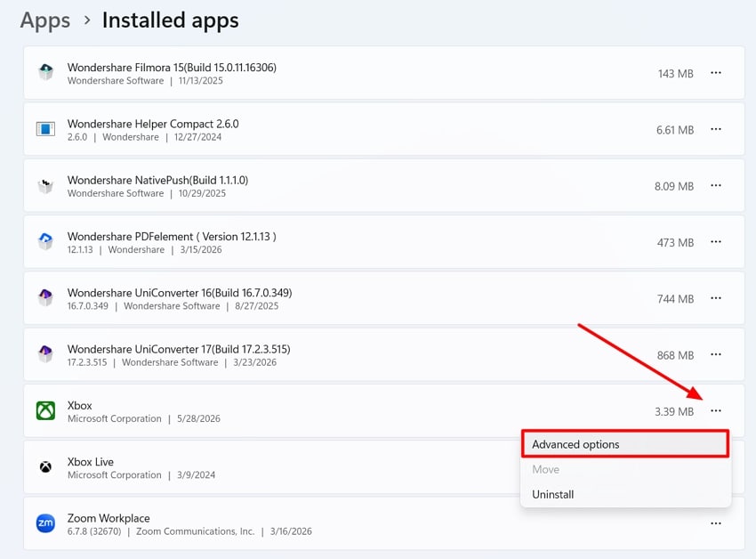
Task: Click the 3.39 MB size value
Action: click(x=674, y=412)
